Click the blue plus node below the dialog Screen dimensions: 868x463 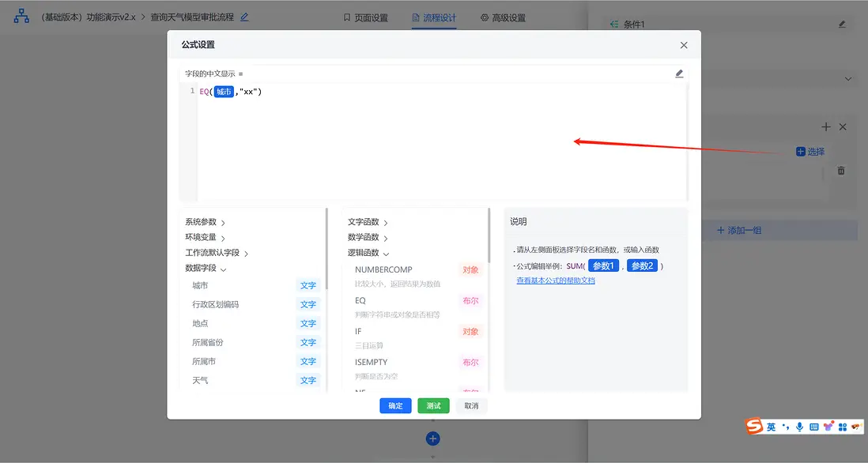[433, 439]
